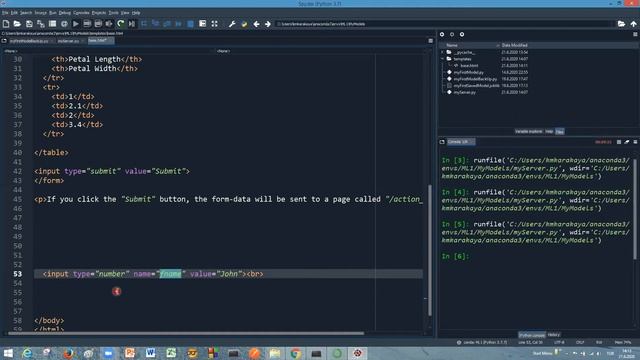
Task: Go forward with right arrow
Action: click(268, 24)
